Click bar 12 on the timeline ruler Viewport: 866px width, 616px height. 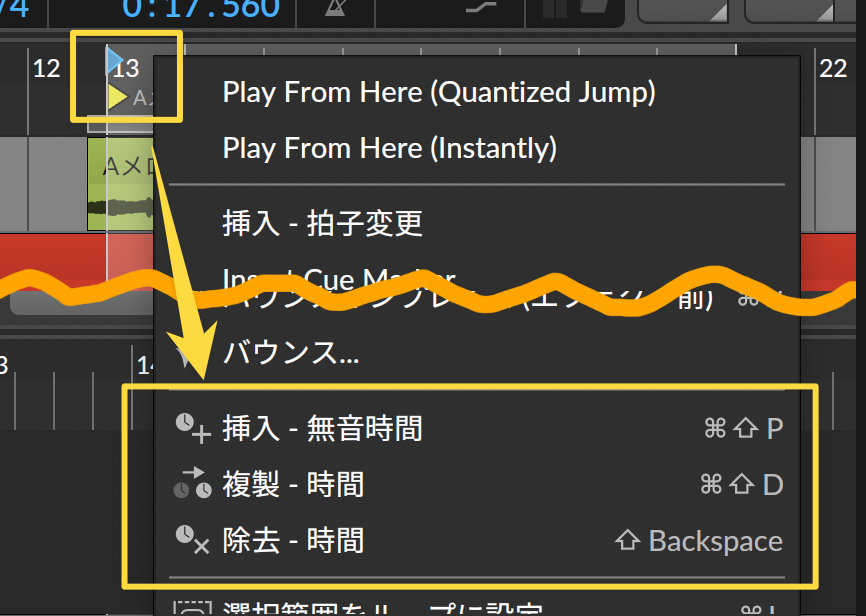pyautogui.click(x=46, y=69)
